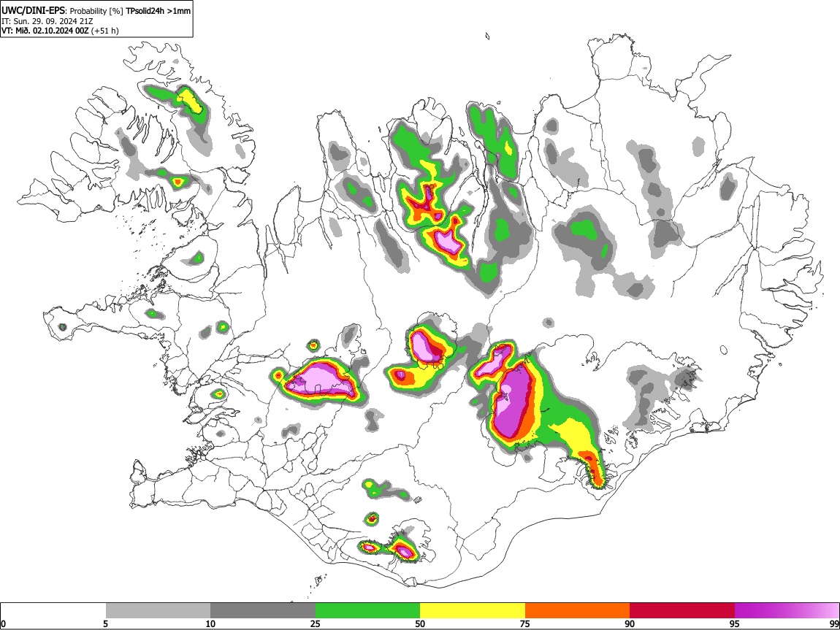Click the '(+51 h)' forecast offset text
Viewport: 840px width, 630px height.
tap(105, 31)
